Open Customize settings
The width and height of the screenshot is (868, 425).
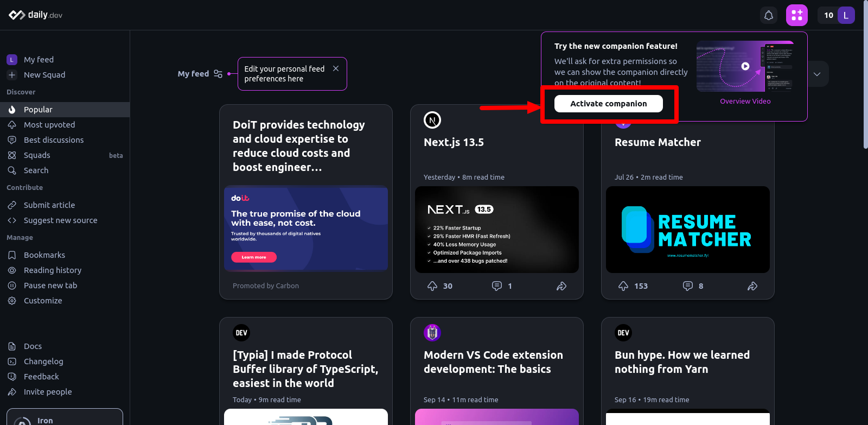(x=65, y=301)
